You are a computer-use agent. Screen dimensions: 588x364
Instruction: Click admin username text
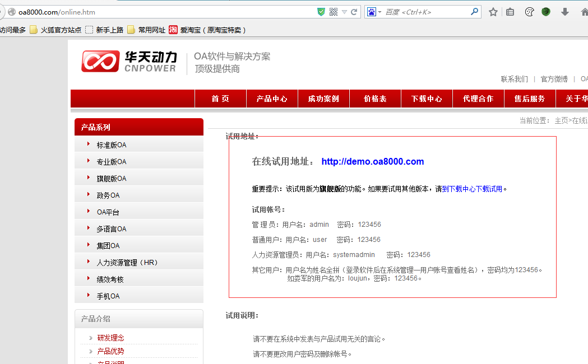319,225
